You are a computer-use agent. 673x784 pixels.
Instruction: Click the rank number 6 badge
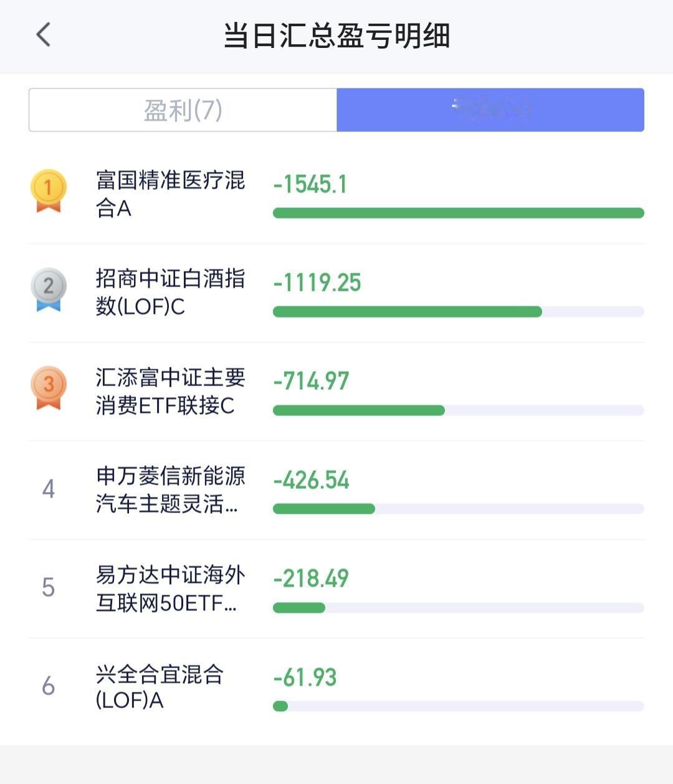pyautogui.click(x=49, y=686)
